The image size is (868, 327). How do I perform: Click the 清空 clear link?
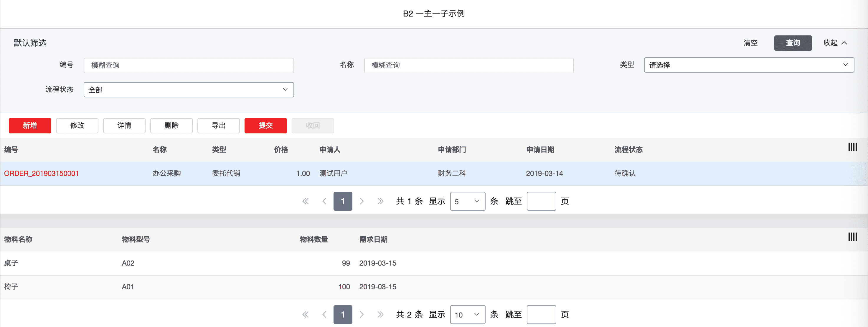[750, 43]
